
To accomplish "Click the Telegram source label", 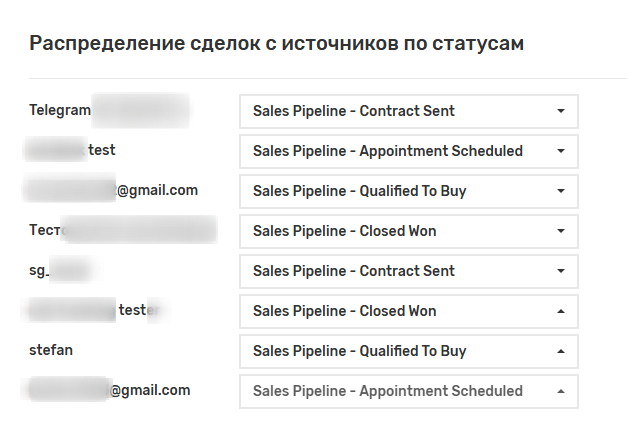I will pyautogui.click(x=61, y=109).
